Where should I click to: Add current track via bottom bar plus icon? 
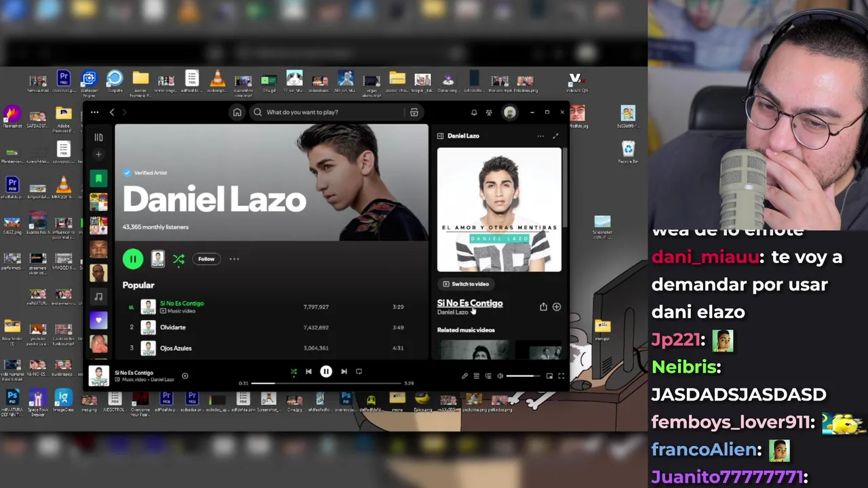(x=184, y=376)
